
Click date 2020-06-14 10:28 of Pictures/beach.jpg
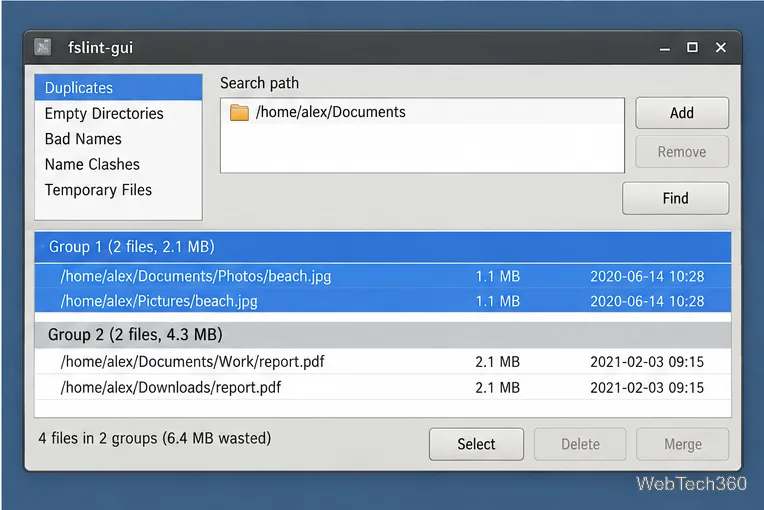[x=647, y=301]
